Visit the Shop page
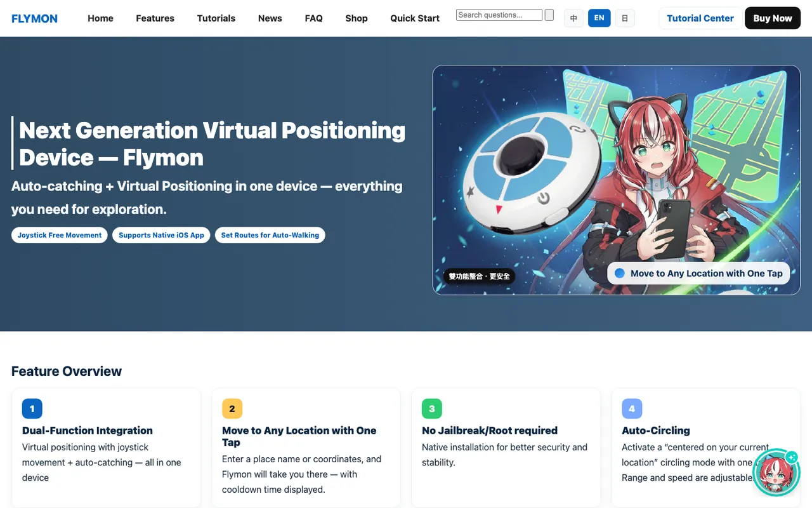 [357, 18]
